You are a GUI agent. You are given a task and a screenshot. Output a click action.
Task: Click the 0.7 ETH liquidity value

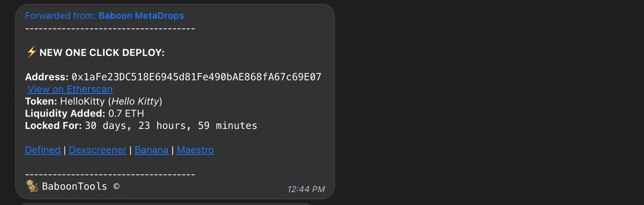[126, 114]
